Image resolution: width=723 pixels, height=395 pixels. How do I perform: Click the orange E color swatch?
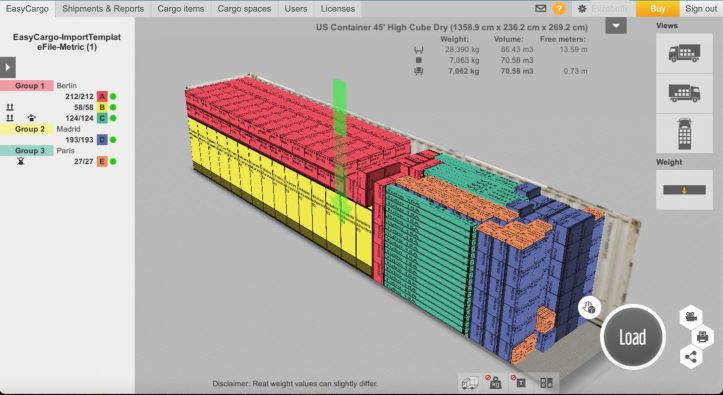102,161
